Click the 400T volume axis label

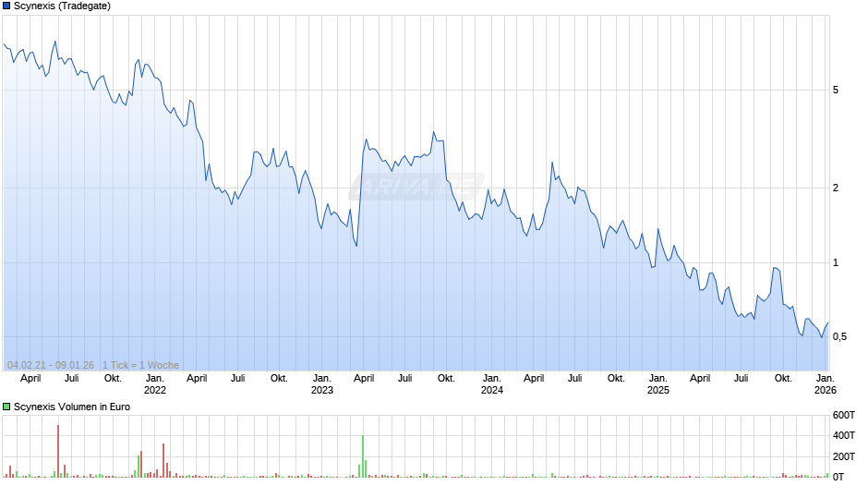pyautogui.click(x=844, y=435)
